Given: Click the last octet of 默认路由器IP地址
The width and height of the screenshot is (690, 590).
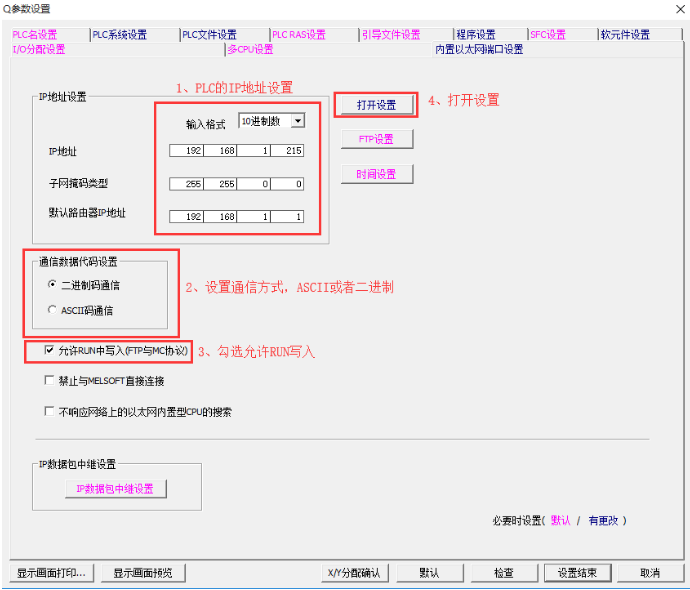Looking at the screenshot, I should (287, 216).
